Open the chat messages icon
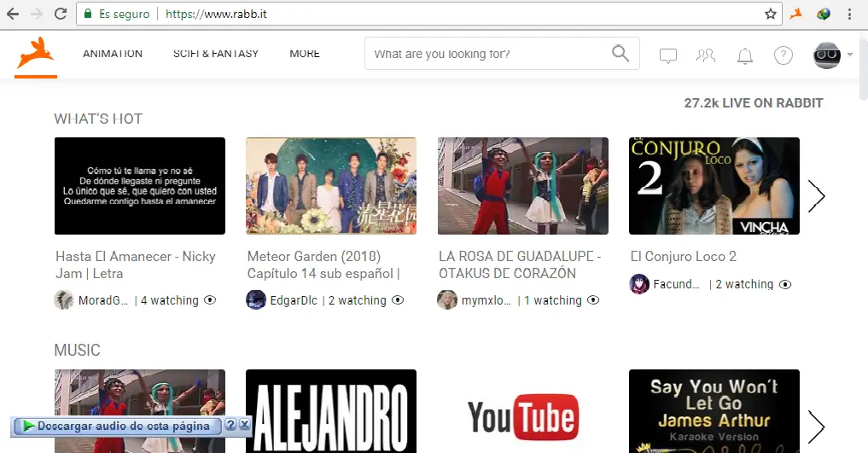 coord(668,55)
